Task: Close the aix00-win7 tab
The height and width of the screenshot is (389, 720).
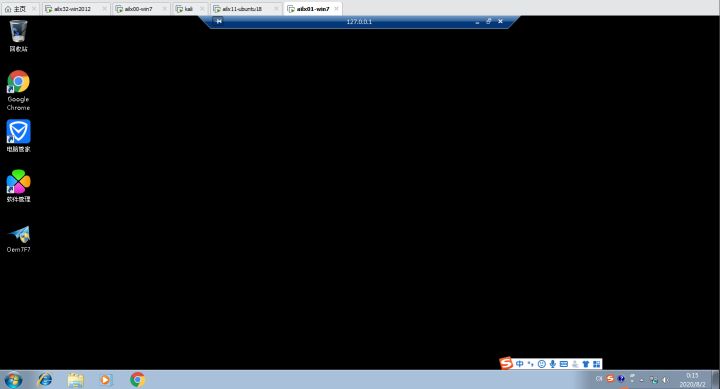Action: tap(164, 9)
